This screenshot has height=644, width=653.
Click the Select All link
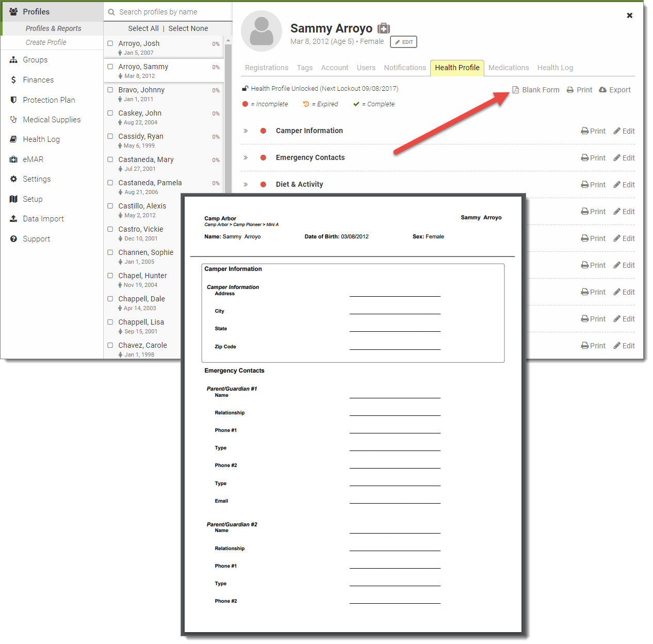click(143, 28)
